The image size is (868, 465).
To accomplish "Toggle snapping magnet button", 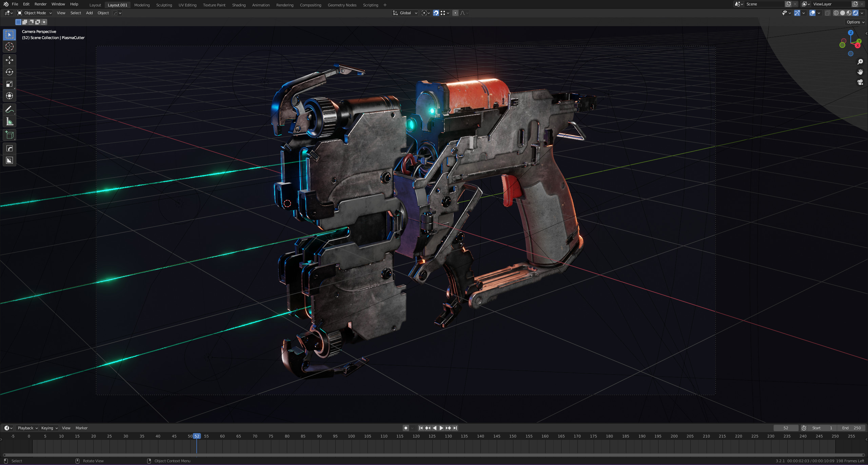I will click(436, 13).
